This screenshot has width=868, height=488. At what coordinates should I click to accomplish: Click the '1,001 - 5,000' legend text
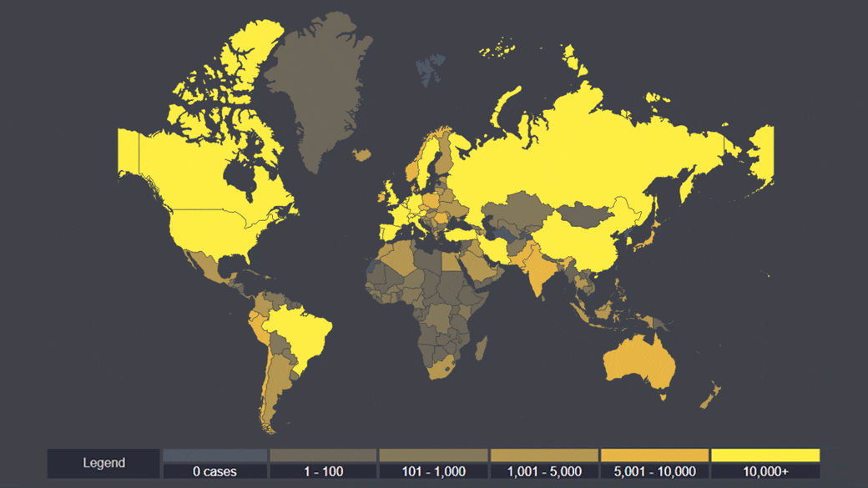tap(544, 472)
